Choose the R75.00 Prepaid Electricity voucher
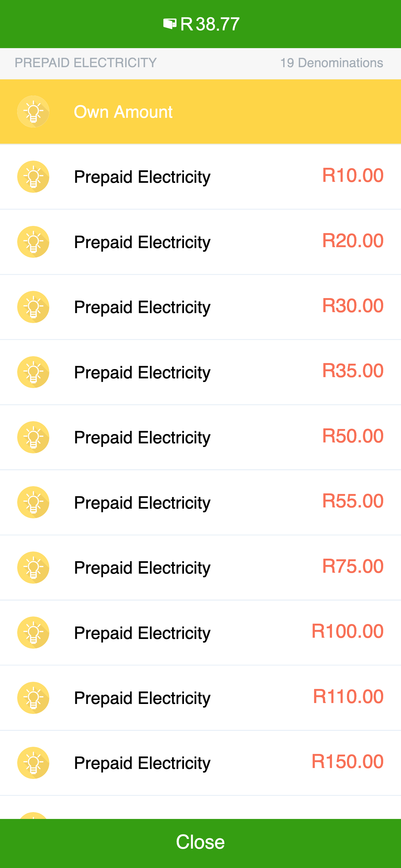Viewport: 401px width, 868px height. pyautogui.click(x=200, y=567)
